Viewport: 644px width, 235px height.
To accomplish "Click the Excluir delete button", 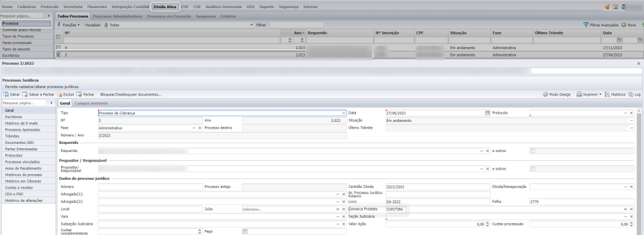I will tap(65, 94).
